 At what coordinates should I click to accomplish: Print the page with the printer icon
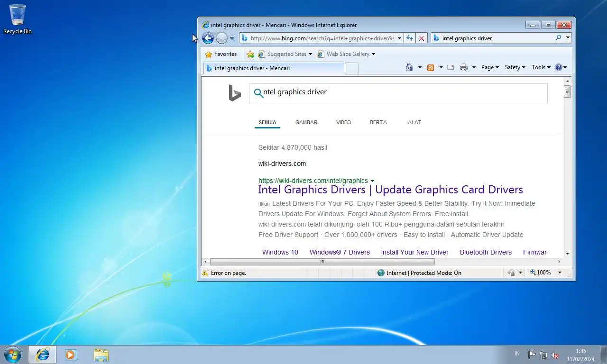[464, 67]
